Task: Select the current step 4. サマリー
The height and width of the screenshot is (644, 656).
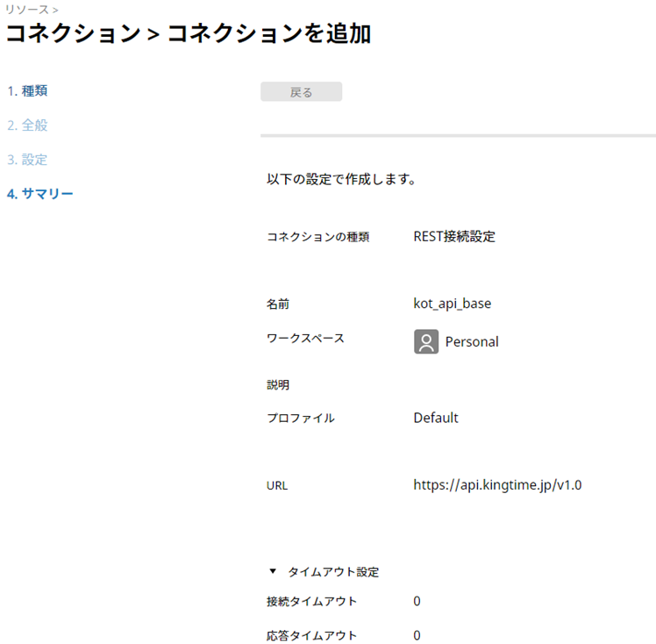Action: [40, 194]
